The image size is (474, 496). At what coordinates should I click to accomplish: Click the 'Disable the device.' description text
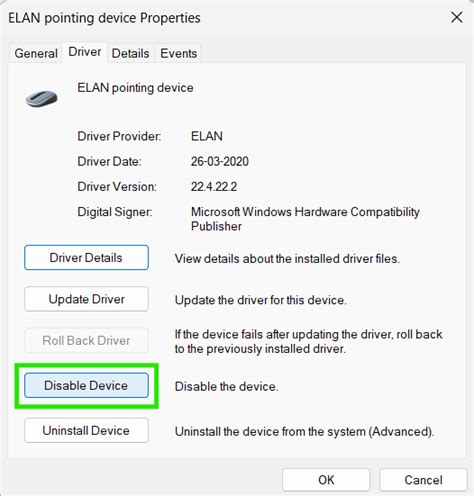pyautogui.click(x=226, y=386)
